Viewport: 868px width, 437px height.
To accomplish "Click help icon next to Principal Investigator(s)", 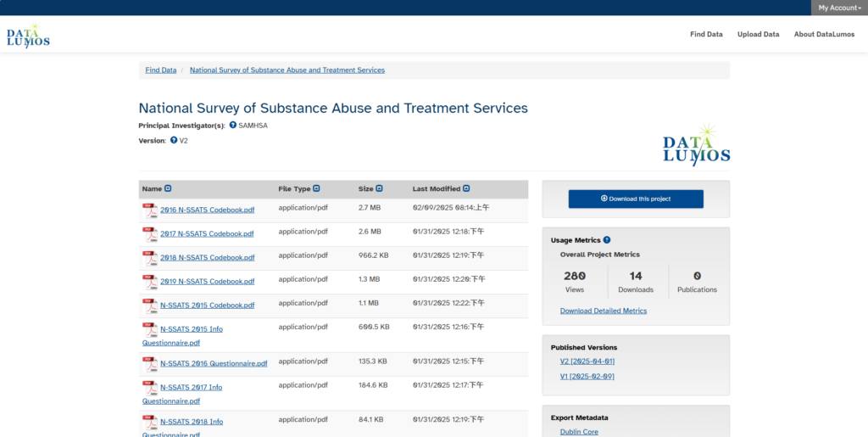I will (233, 126).
